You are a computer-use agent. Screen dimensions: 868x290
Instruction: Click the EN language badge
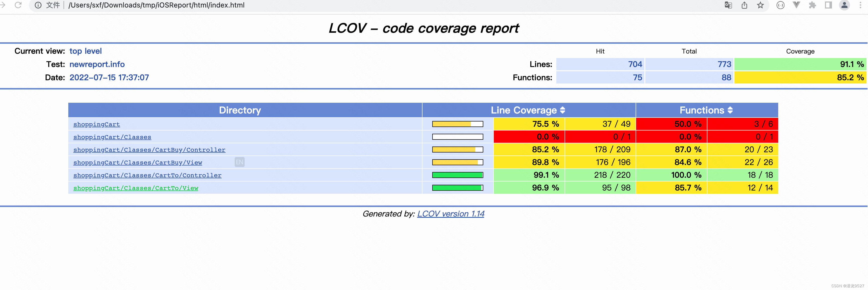click(x=239, y=162)
